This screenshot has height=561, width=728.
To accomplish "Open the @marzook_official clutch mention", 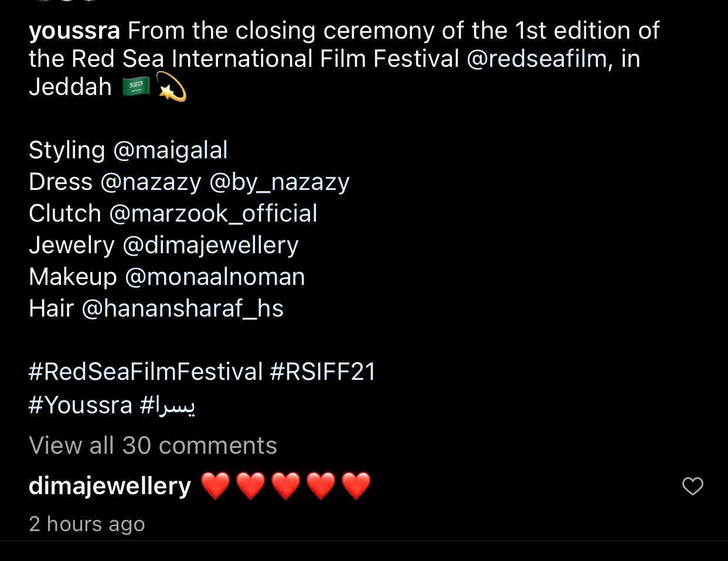I will (213, 213).
